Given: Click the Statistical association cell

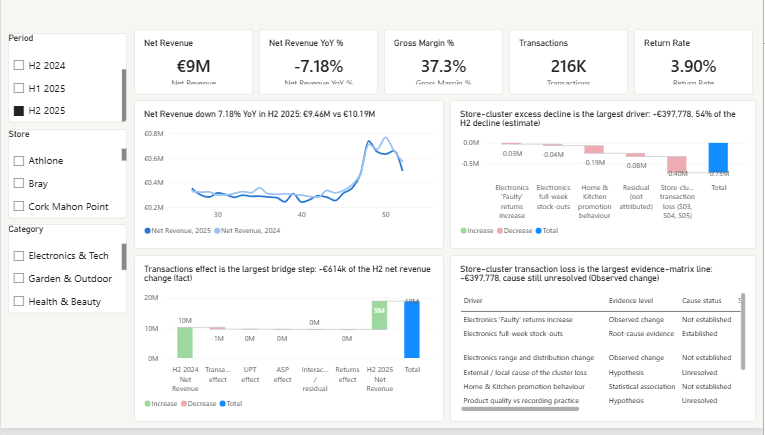Looking at the screenshot, I should pos(642,386).
